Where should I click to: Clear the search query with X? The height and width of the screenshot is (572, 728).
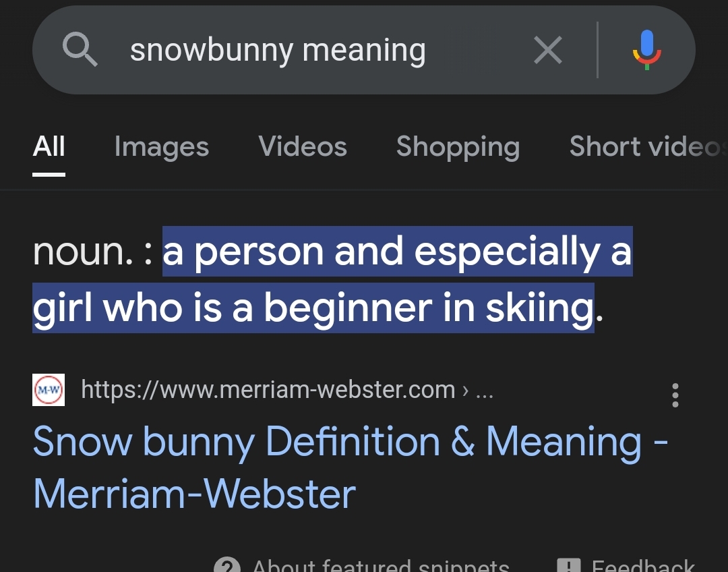point(548,50)
